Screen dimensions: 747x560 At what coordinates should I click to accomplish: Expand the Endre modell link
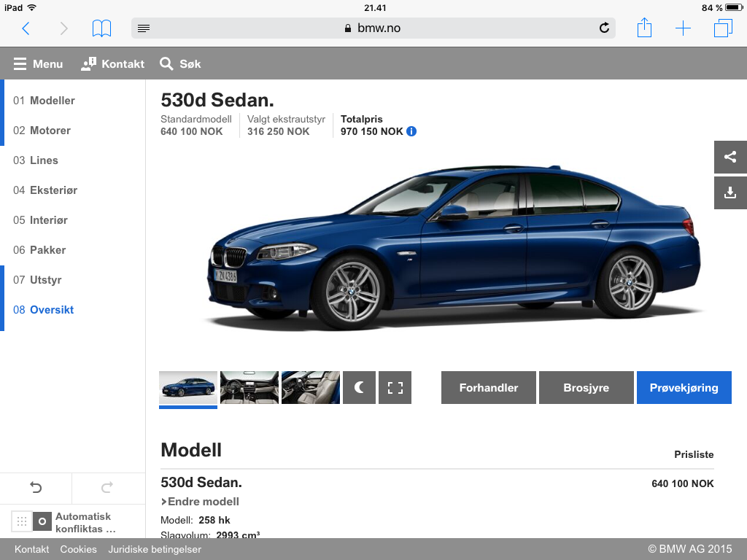pos(200,502)
